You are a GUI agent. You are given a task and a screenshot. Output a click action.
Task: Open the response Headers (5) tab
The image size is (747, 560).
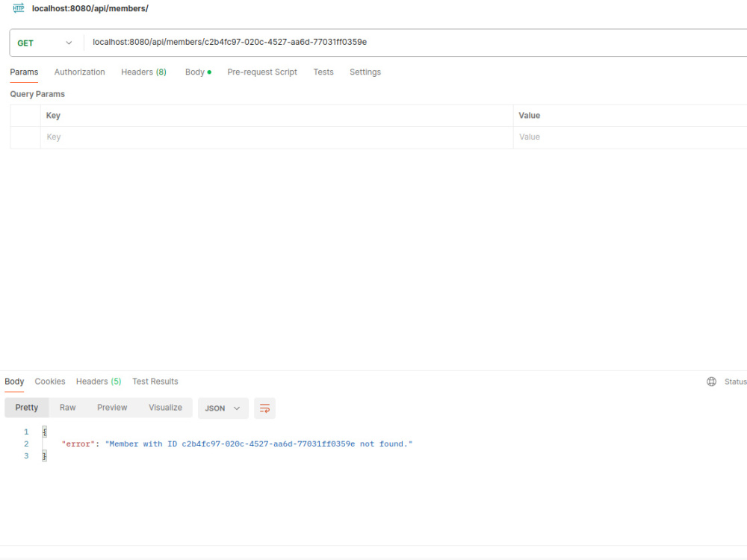click(99, 382)
